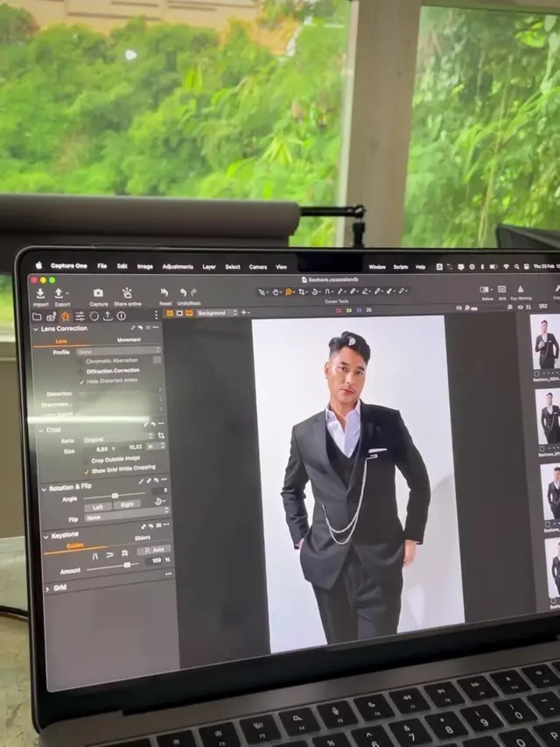Image resolution: width=560 pixels, height=747 pixels.
Task: Toggle the Exposure Warning triangle icon
Action: pyautogui.click(x=521, y=289)
